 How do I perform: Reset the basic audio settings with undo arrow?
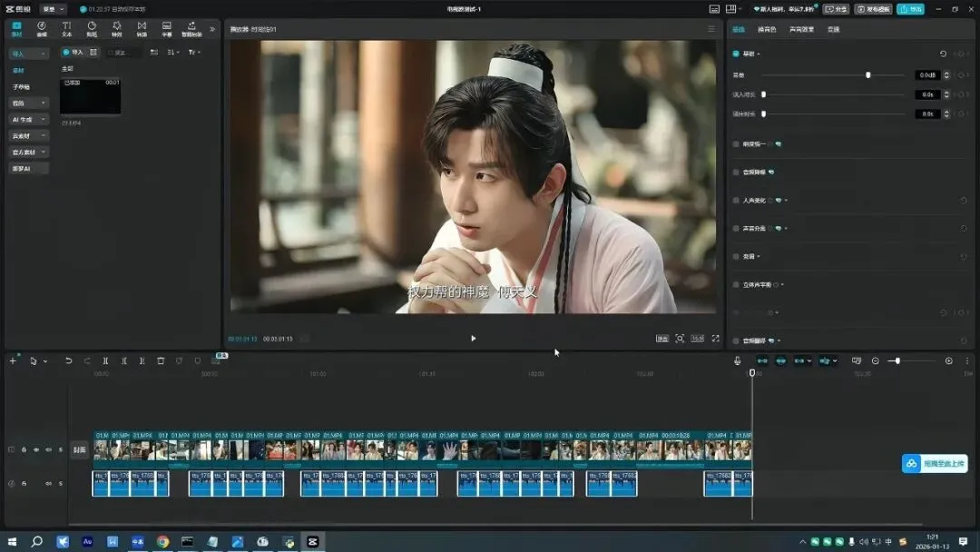(x=943, y=54)
